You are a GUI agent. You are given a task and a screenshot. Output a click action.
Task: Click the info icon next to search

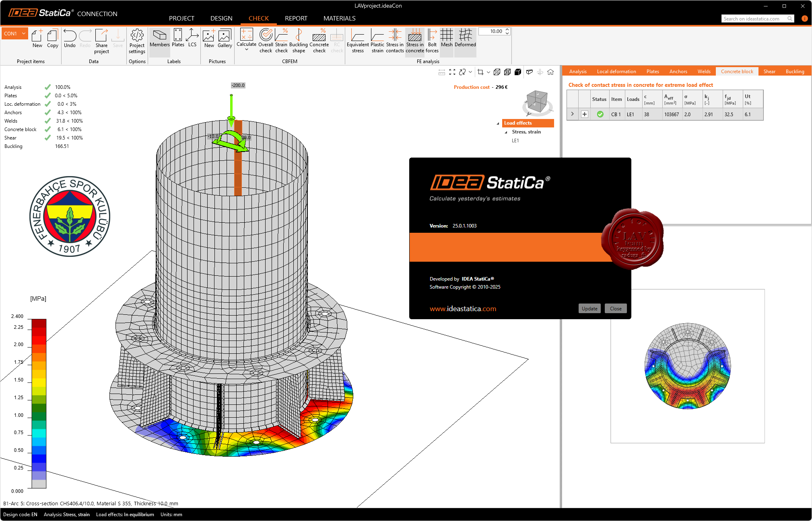pyautogui.click(x=804, y=18)
